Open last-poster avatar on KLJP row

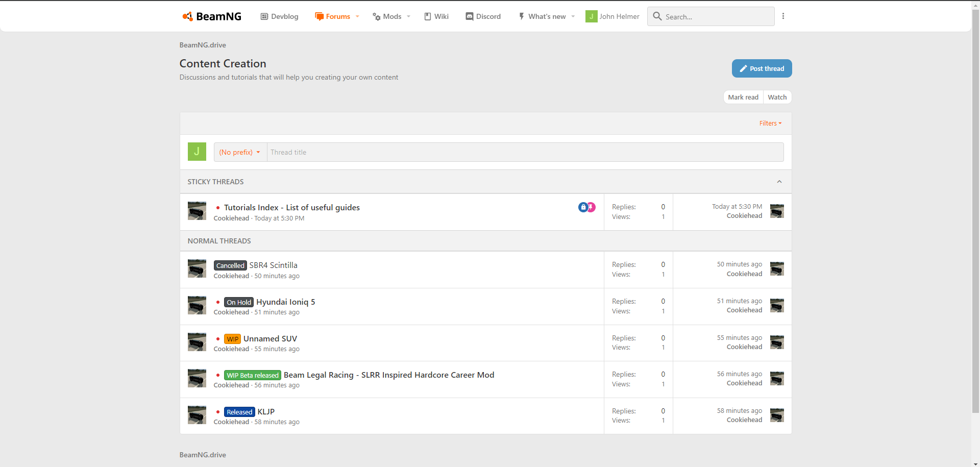[x=777, y=415]
